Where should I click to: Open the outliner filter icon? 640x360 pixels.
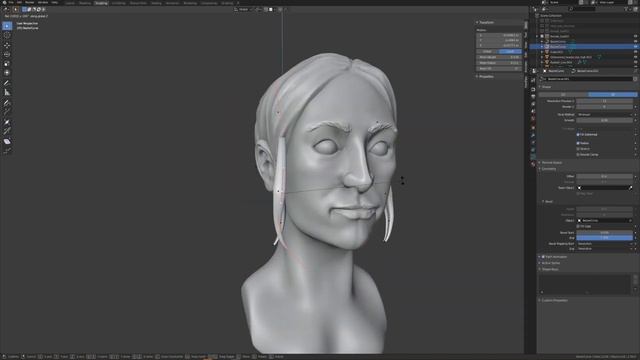(x=627, y=9)
